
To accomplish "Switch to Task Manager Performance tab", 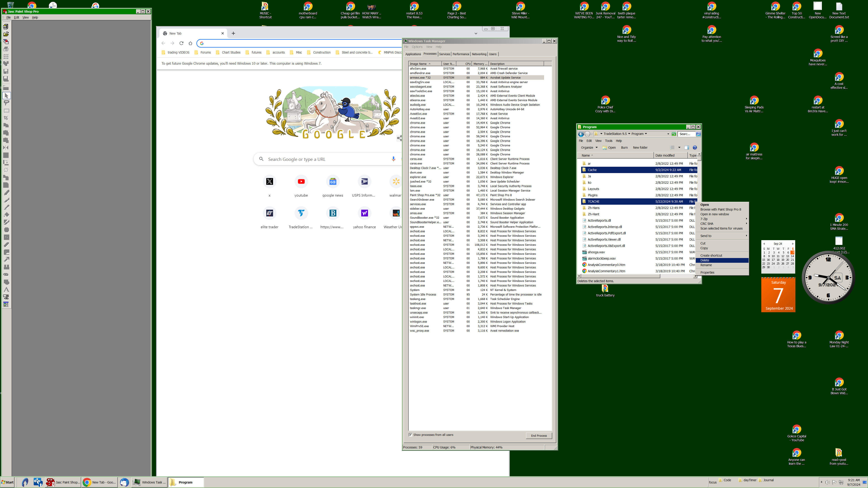I will (461, 54).
